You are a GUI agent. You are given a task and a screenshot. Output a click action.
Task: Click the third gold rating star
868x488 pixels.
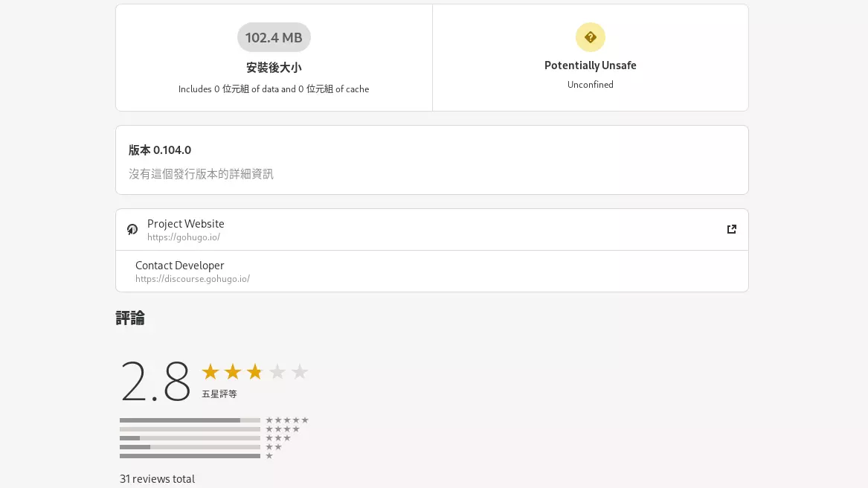pos(255,372)
